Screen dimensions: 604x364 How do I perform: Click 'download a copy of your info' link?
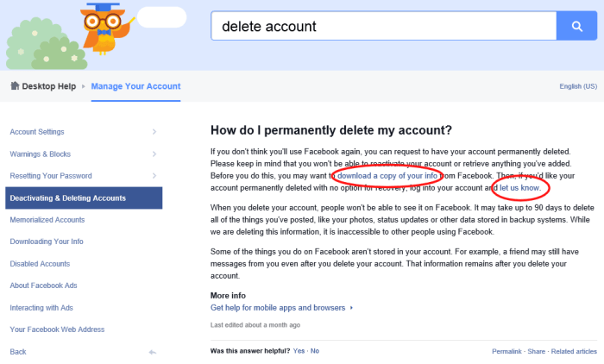tap(387, 176)
